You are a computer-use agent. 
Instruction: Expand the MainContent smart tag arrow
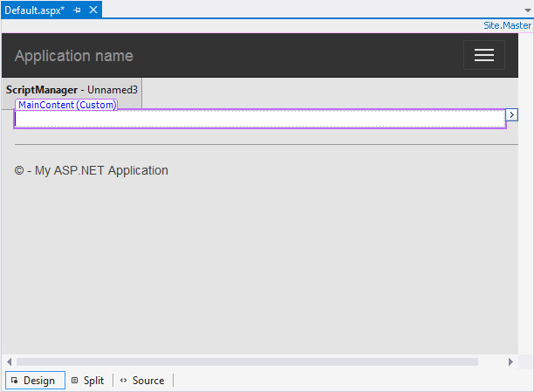pyautogui.click(x=512, y=114)
